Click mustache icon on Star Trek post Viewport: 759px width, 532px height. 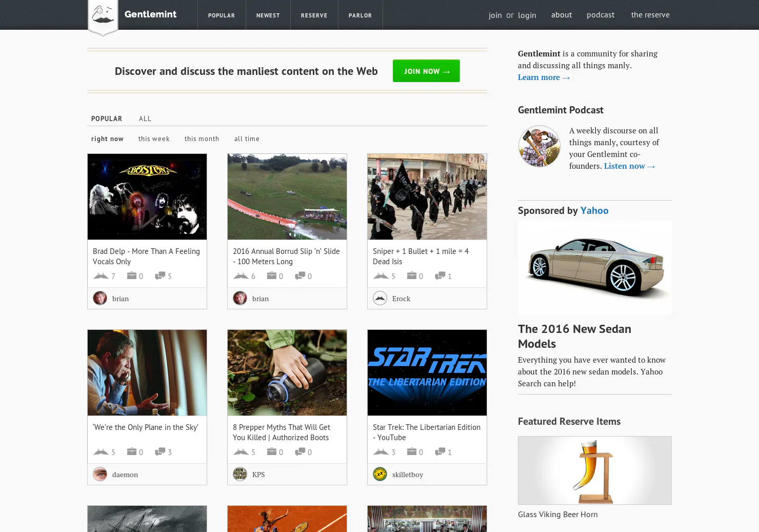381,451
